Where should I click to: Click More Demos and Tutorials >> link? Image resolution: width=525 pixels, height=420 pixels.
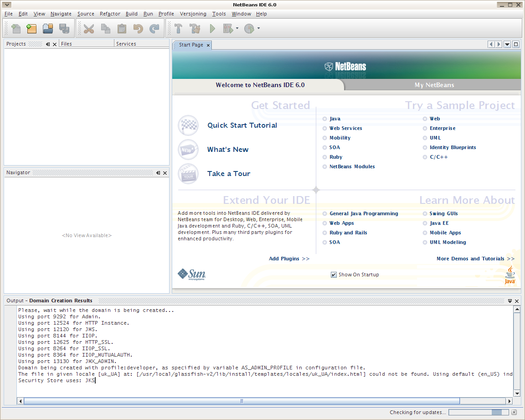pyautogui.click(x=475, y=259)
